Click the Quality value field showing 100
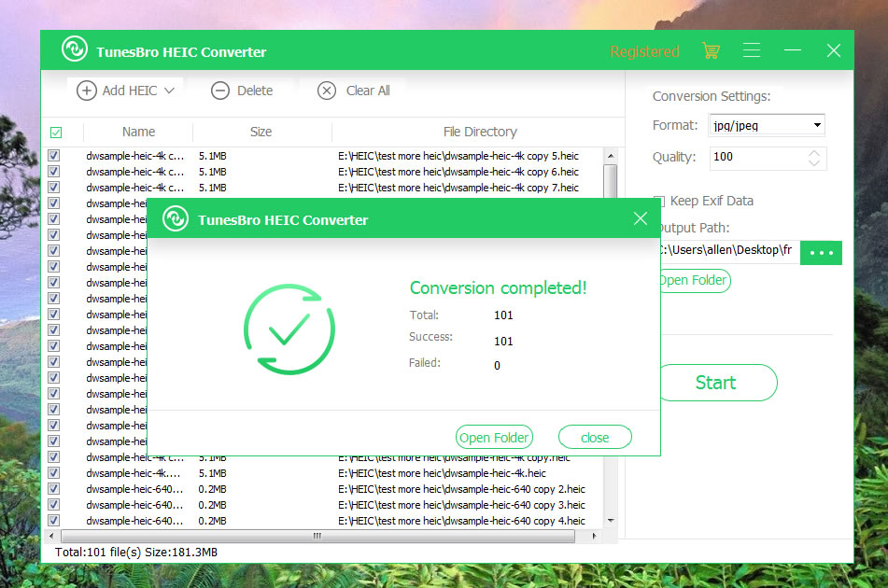 [758, 158]
